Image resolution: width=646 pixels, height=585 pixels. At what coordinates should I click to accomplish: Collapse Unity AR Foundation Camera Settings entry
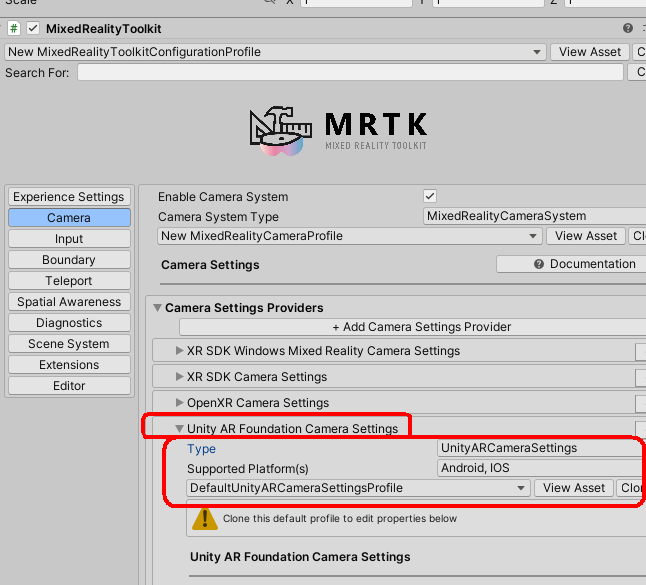(179, 429)
